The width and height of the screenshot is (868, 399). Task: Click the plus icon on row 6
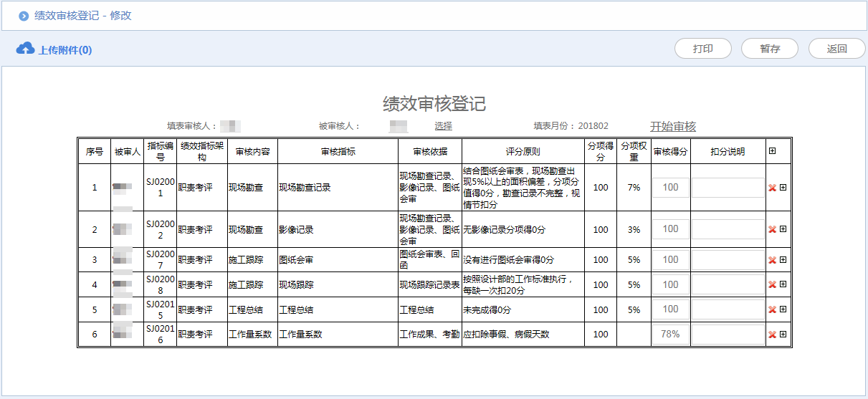coord(783,335)
